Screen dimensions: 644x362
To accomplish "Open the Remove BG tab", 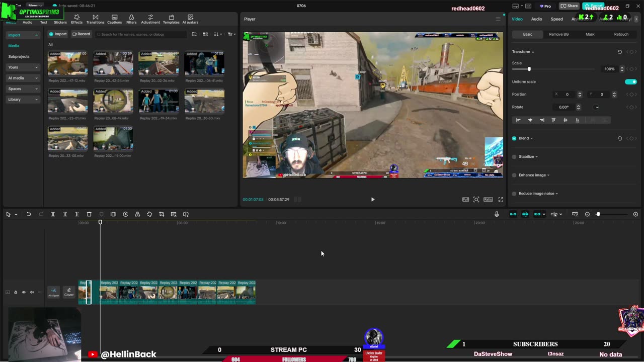I will point(559,34).
